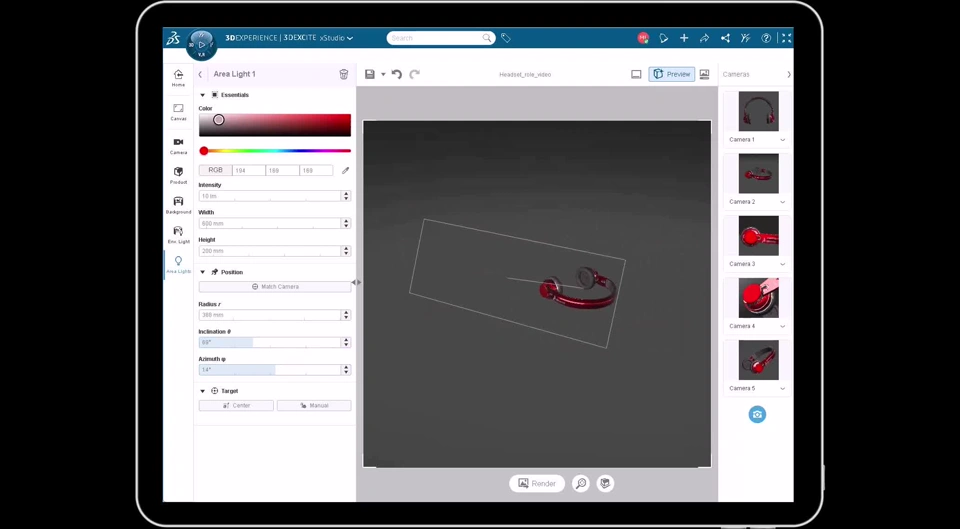Click the Match Camera button
960x529 pixels.
point(275,287)
